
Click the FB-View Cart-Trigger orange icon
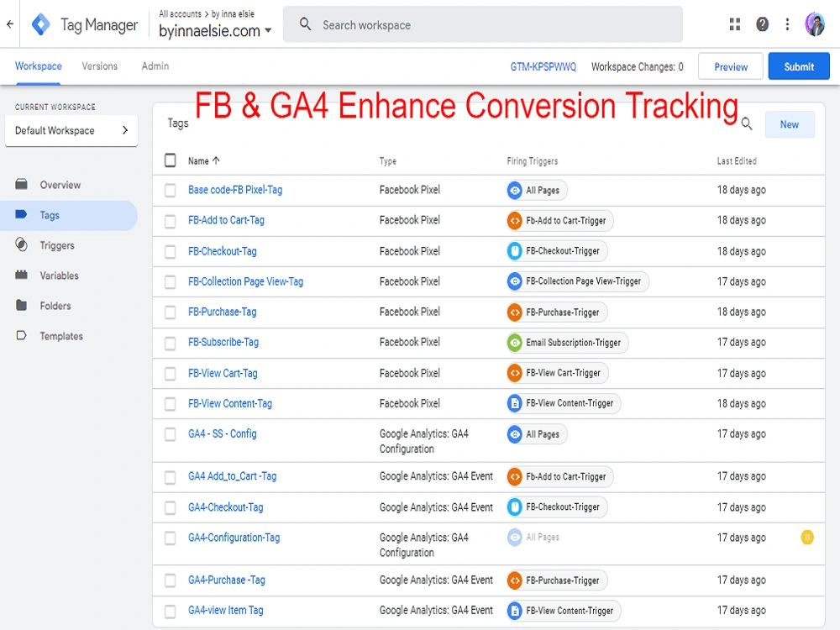tap(514, 373)
